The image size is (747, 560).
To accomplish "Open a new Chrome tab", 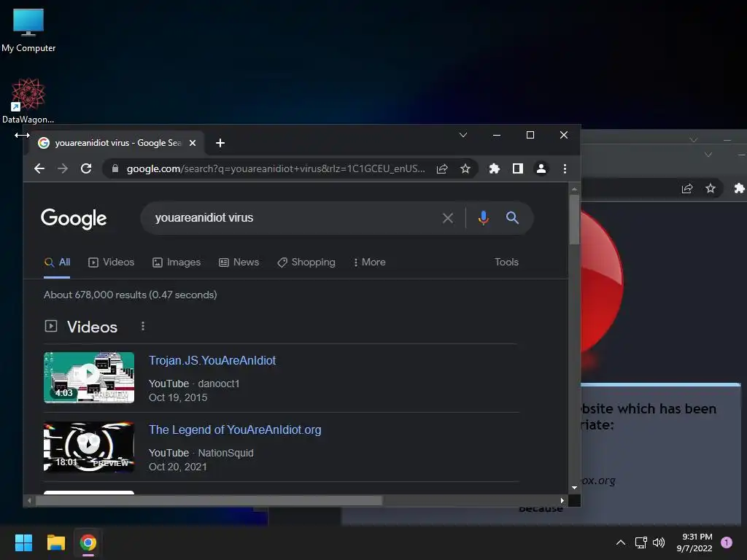I will (220, 143).
